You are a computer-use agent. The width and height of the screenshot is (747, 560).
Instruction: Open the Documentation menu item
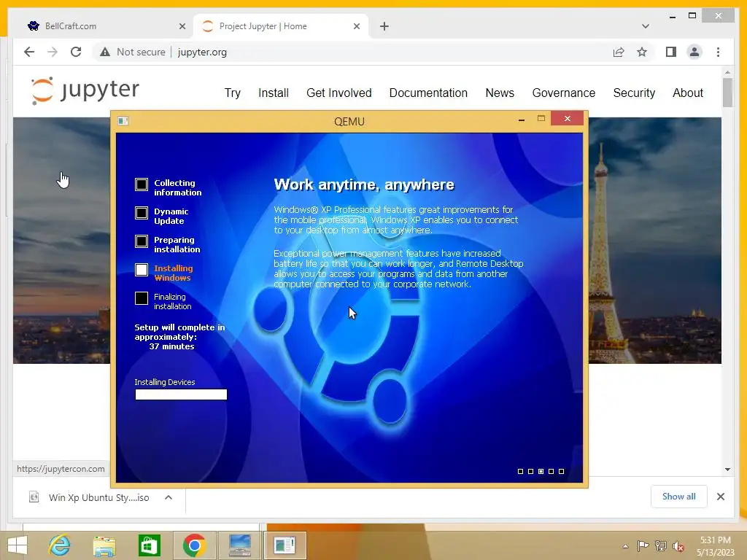(428, 93)
